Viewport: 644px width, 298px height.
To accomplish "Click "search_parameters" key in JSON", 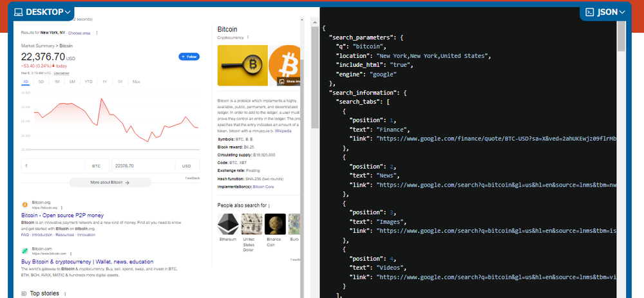I will click(x=361, y=37).
